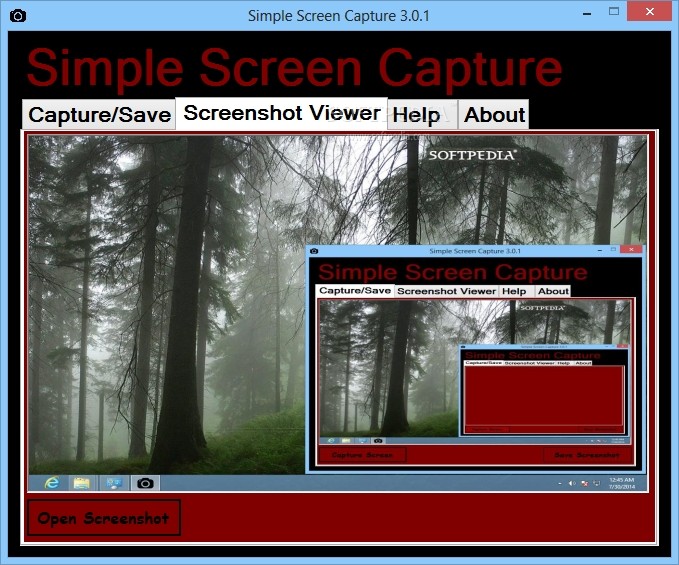Click Save Screenshot button in nested window
The width and height of the screenshot is (679, 565).
(x=587, y=455)
